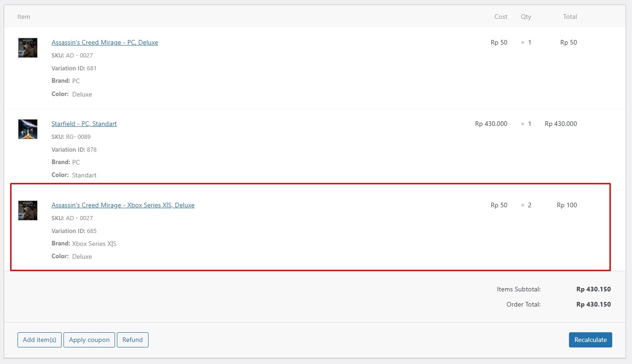The image size is (632, 364).
Task: Select the Order Total amount Rp 430.150
Action: [594, 304]
